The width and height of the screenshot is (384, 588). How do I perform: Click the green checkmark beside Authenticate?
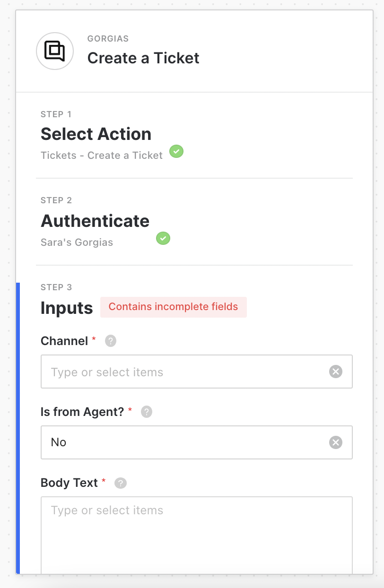tap(163, 238)
